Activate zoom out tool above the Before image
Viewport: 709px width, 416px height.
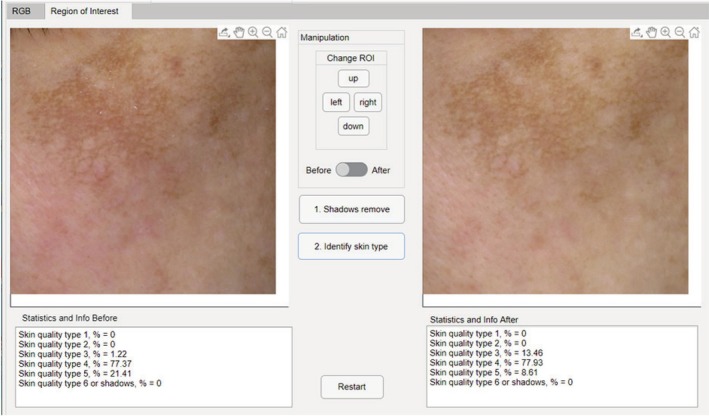(267, 33)
